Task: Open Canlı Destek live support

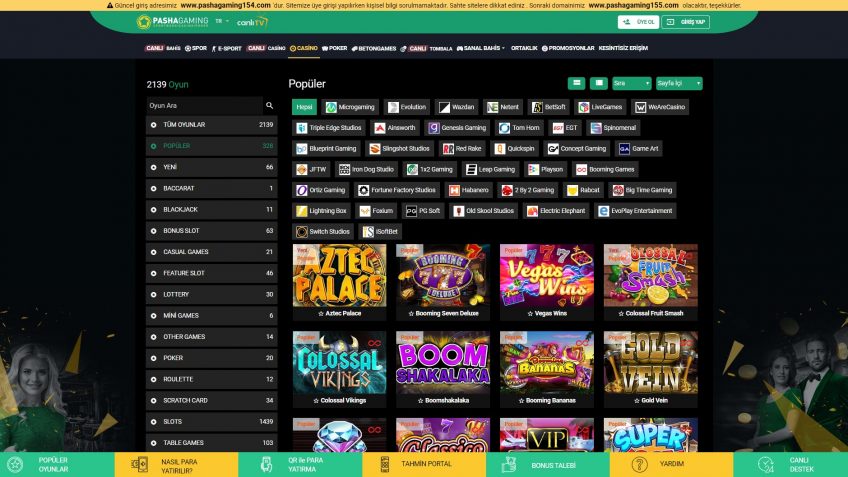Action: (790, 465)
